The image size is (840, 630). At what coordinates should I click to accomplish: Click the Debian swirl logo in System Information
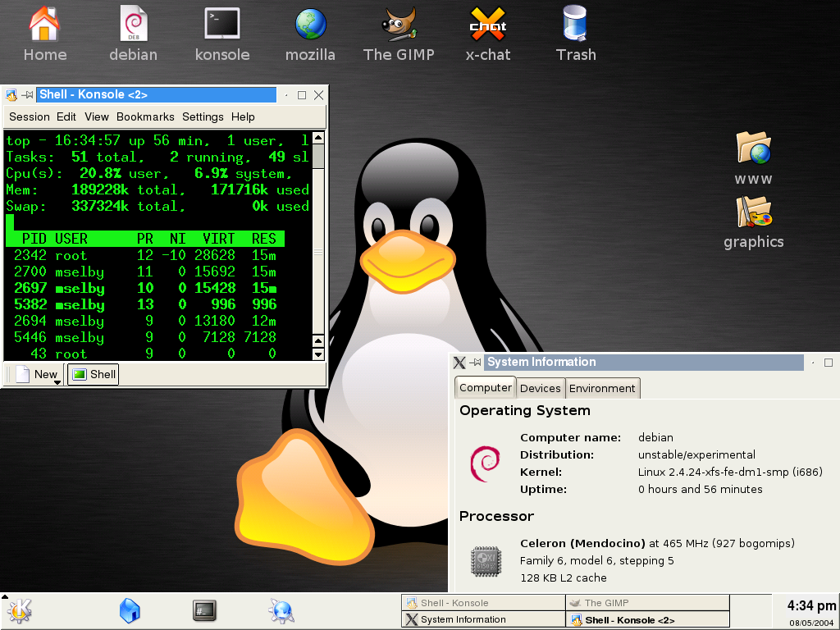tap(485, 463)
